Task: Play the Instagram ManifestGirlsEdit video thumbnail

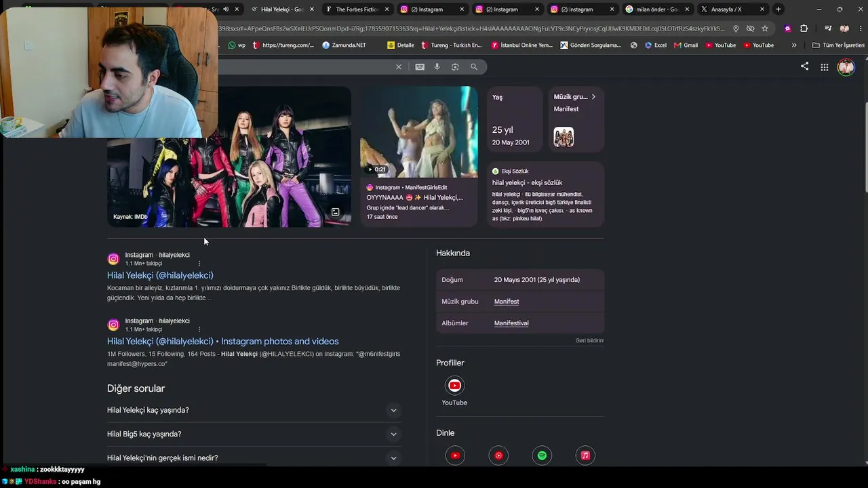Action: point(419,131)
